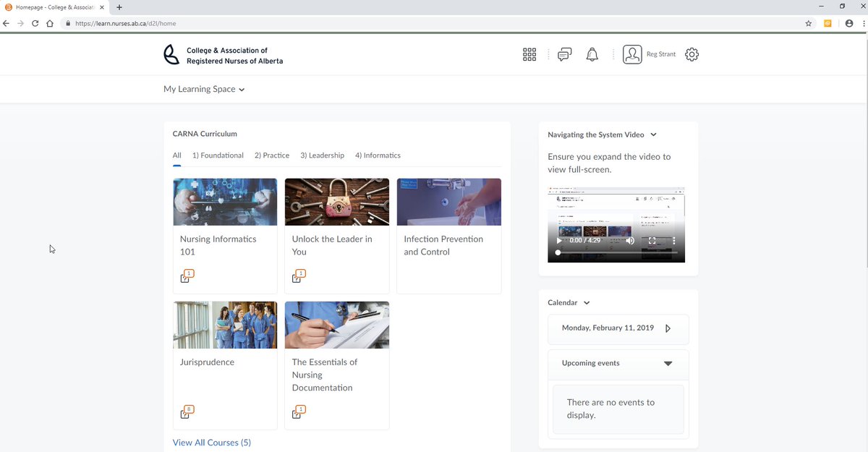Switch to 2) Practice tab
The image size is (868, 452).
272,155
